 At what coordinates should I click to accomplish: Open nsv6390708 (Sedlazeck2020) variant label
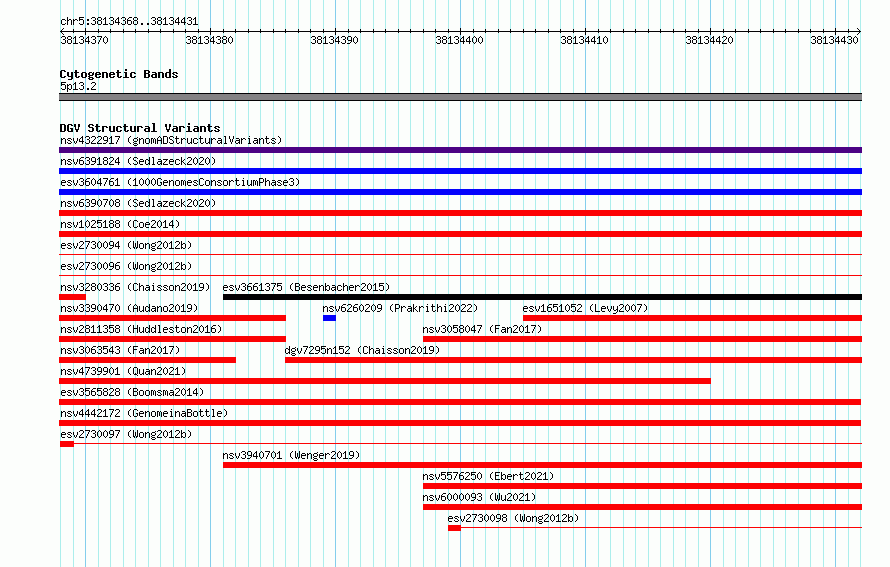pyautogui.click(x=138, y=203)
